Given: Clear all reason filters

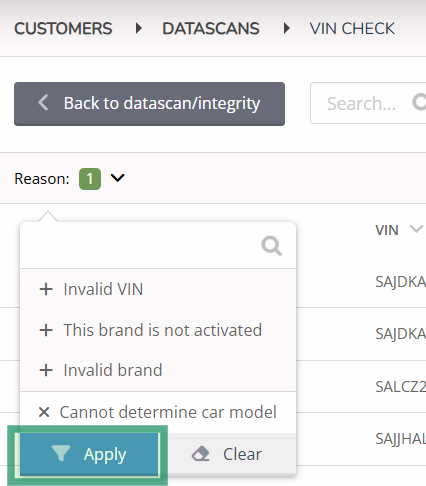Looking at the screenshot, I should [227, 454].
